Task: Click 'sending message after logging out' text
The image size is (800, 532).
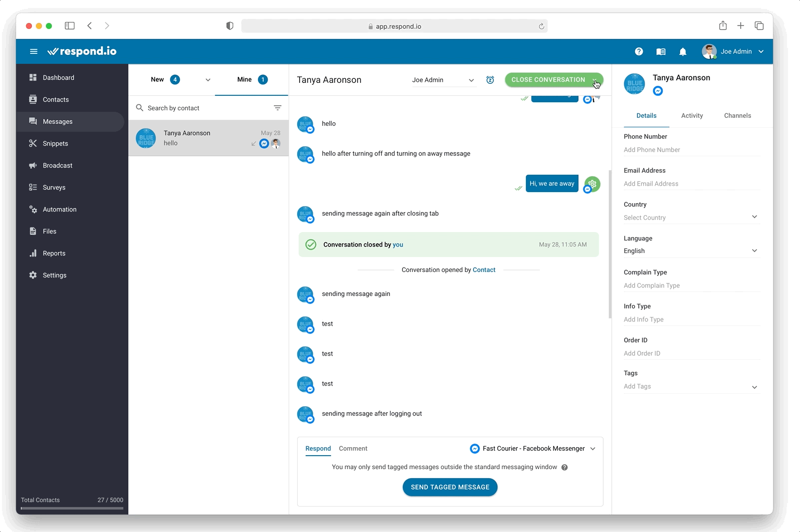Action: pyautogui.click(x=372, y=413)
